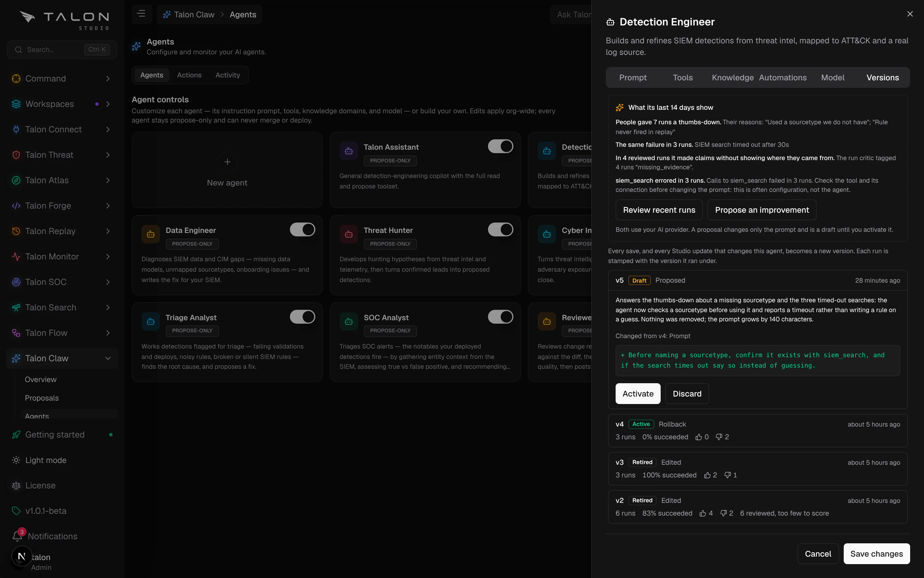This screenshot has height=578, width=924.
Task: Switch to the Prompt tab
Action: tap(633, 78)
